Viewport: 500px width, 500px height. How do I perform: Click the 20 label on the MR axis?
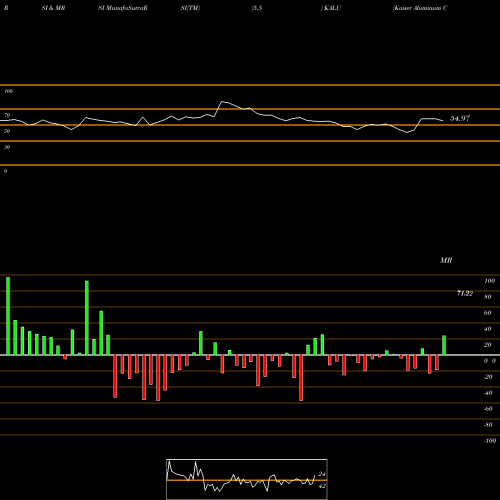click(488, 345)
